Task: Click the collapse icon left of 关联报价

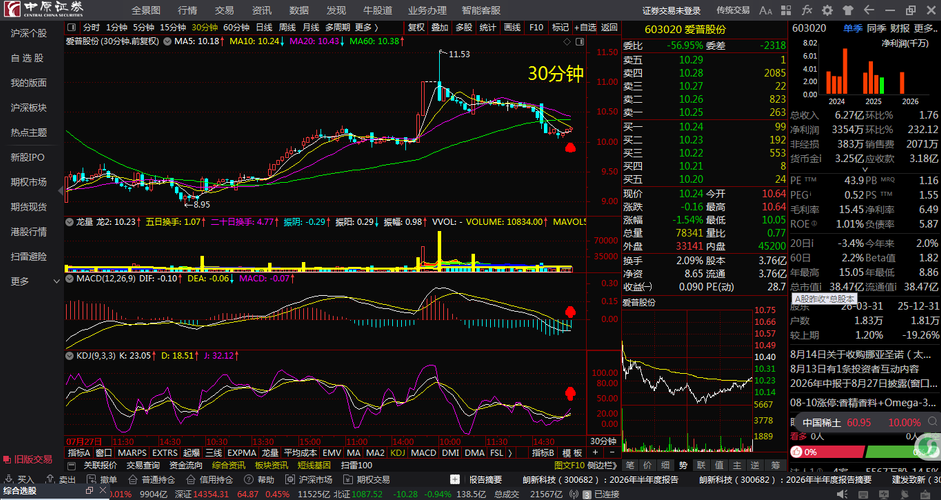Action: click(72, 465)
